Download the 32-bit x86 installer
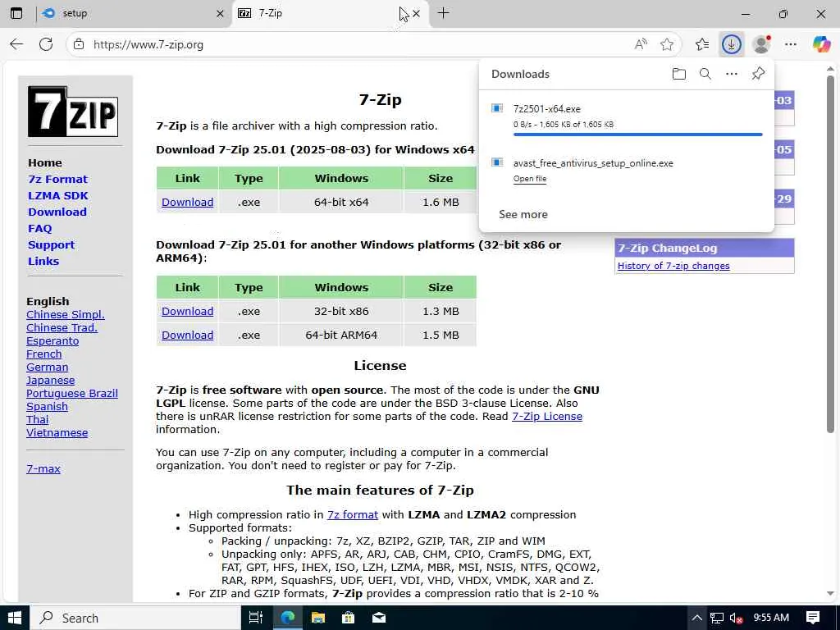This screenshot has height=630, width=840. coord(188,311)
